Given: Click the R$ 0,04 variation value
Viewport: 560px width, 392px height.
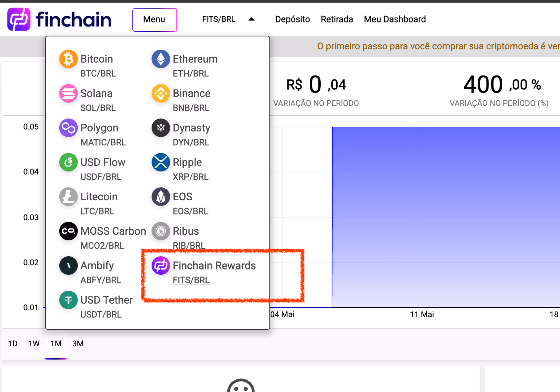Looking at the screenshot, I should pyautogui.click(x=316, y=84).
